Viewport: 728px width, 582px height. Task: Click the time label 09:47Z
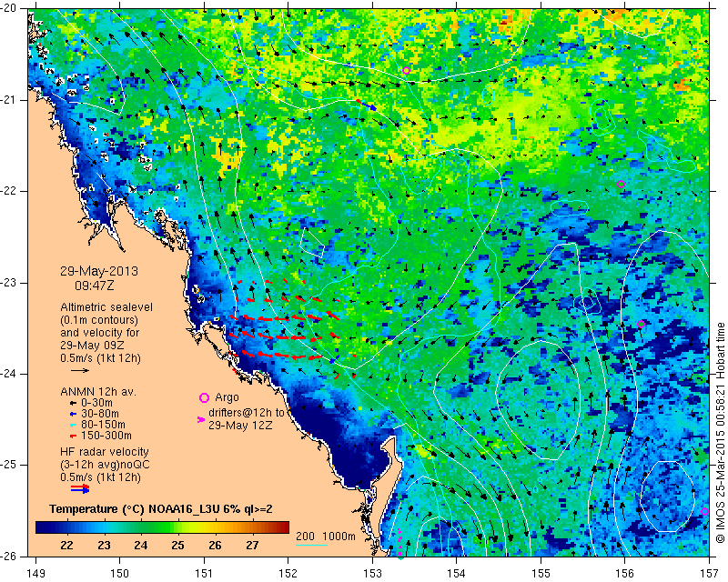pyautogui.click(x=95, y=286)
